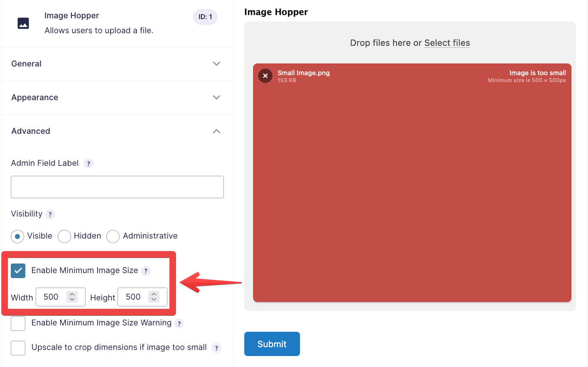This screenshot has height=367, width=588.
Task: Open the Select files link
Action: (x=447, y=43)
